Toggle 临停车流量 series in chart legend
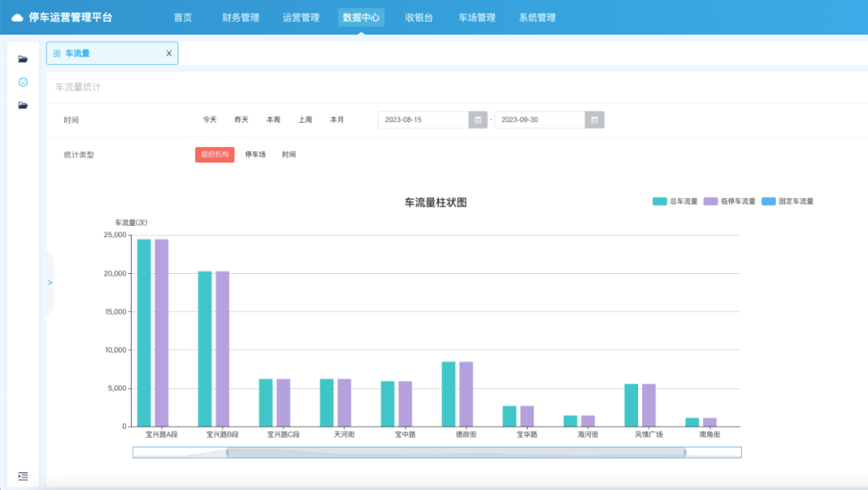The image size is (868, 490). coord(730,202)
